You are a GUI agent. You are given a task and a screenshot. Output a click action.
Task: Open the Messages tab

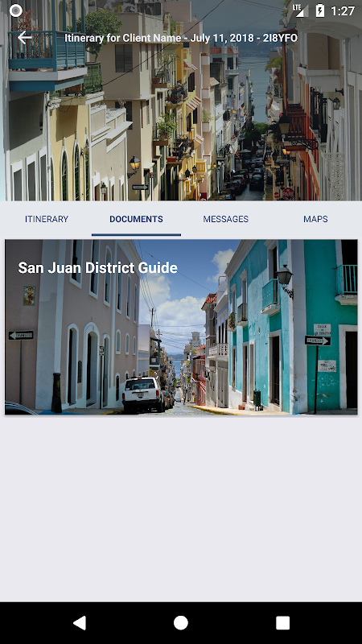click(226, 219)
